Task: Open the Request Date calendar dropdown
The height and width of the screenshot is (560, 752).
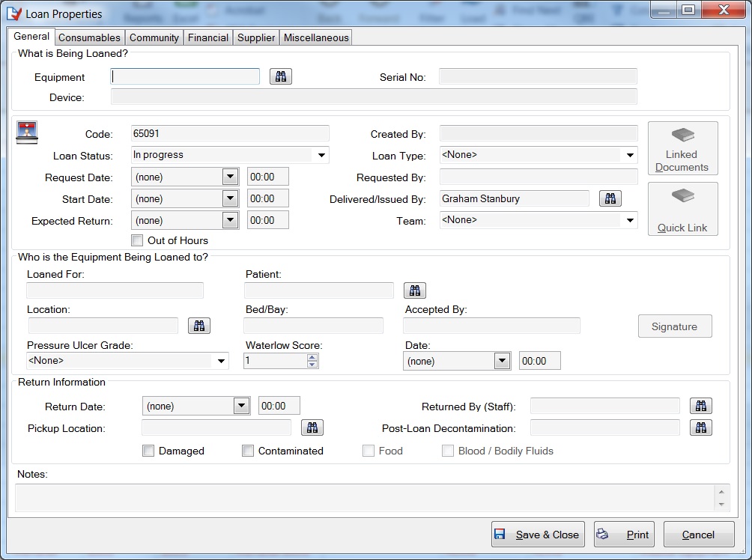Action: click(x=230, y=177)
